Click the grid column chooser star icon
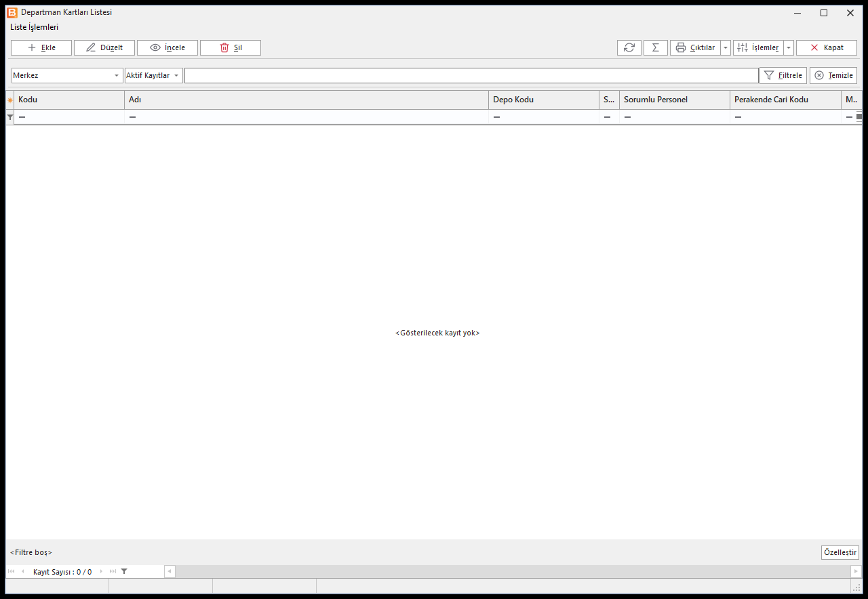The height and width of the screenshot is (599, 868). 9,100
